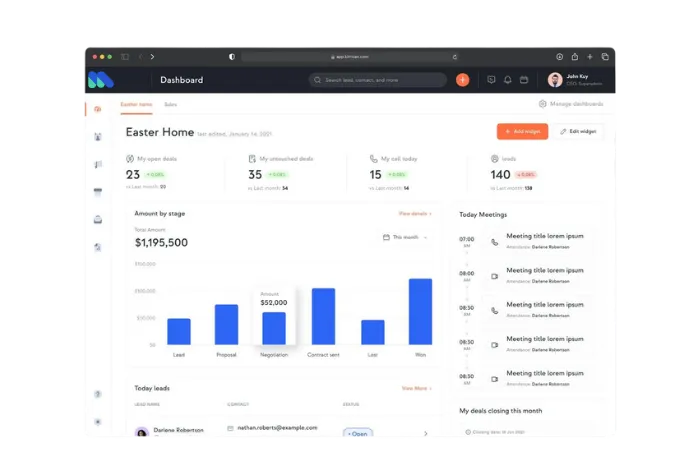Click the Manage dashboards gear icon

[542, 104]
